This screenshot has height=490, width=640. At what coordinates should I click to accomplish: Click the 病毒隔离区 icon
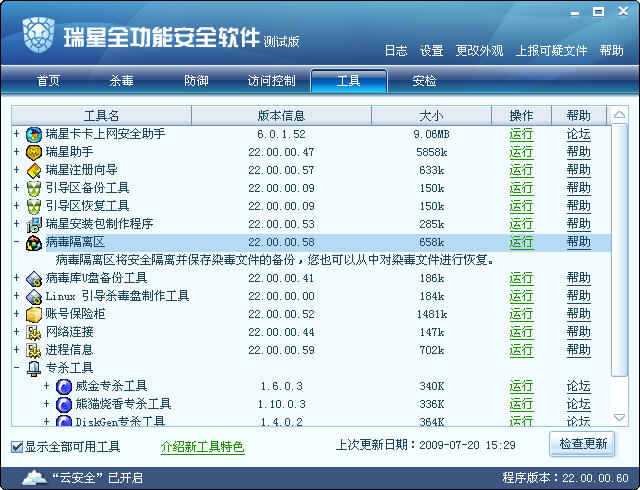34,243
